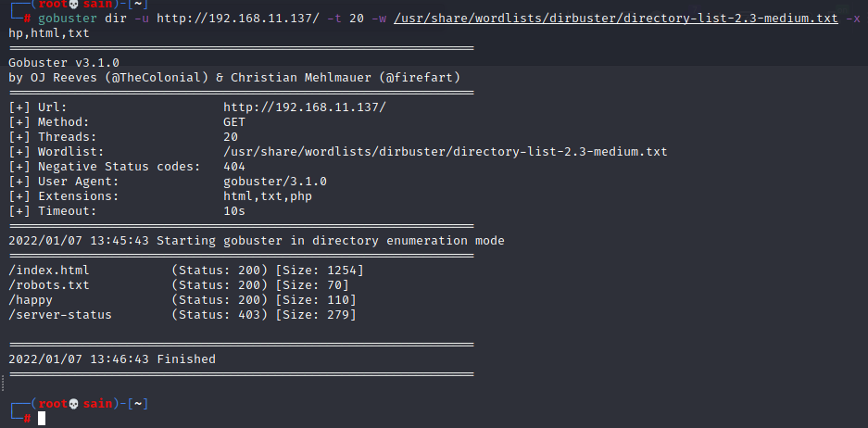
Task: Click the Gobuster v3.1.0 version text
Action: [x=64, y=63]
